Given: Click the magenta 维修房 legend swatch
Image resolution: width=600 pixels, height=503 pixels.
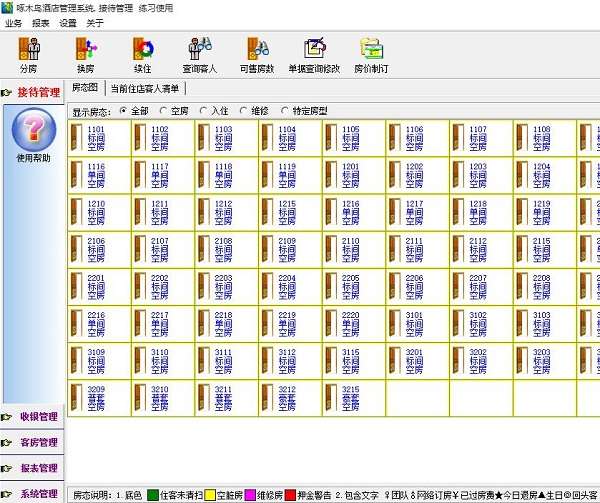Looking at the screenshot, I should pyautogui.click(x=250, y=495).
